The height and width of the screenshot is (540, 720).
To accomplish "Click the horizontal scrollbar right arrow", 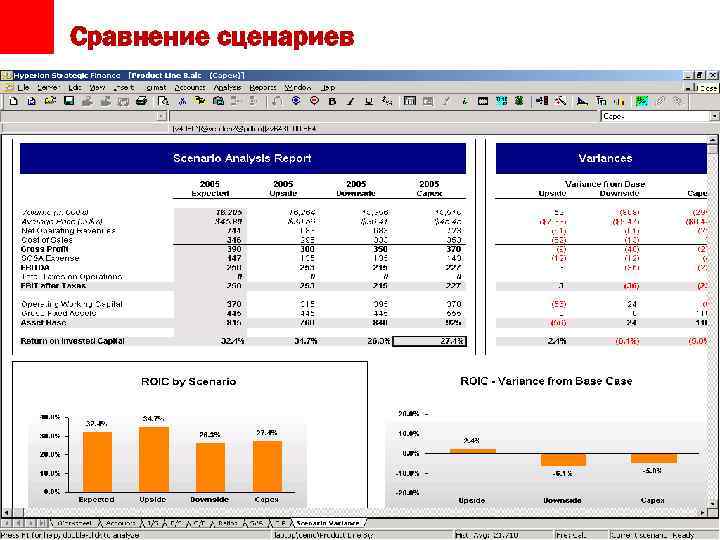I will (703, 512).
